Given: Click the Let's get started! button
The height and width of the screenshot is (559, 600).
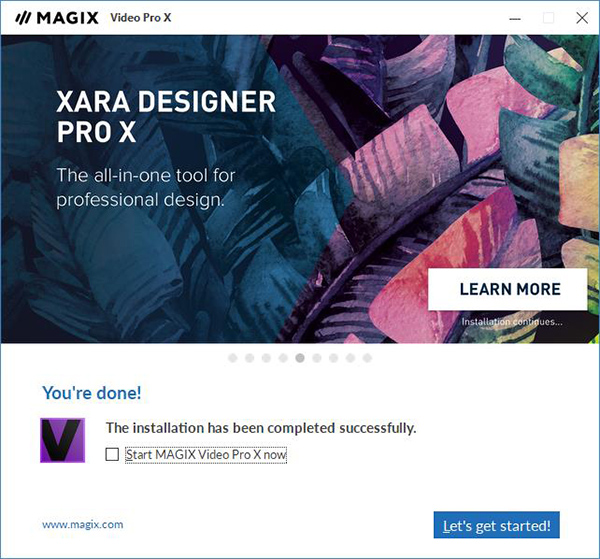Looking at the screenshot, I should (x=496, y=525).
